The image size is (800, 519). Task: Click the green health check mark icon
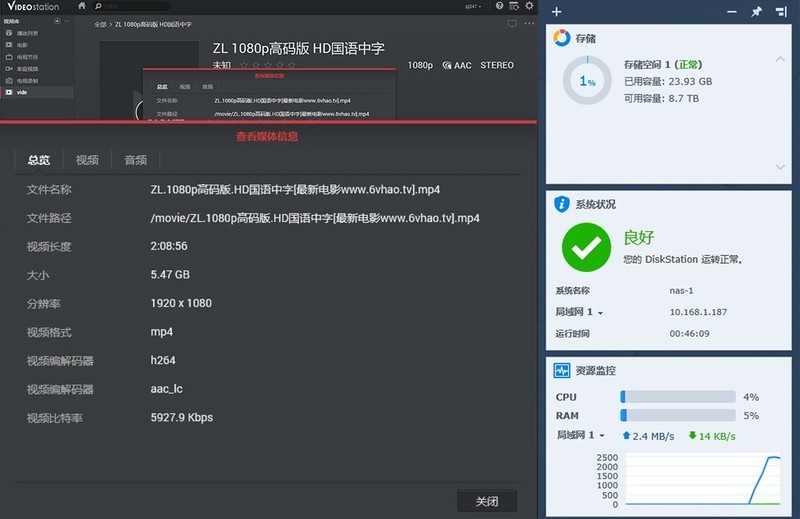(x=586, y=247)
